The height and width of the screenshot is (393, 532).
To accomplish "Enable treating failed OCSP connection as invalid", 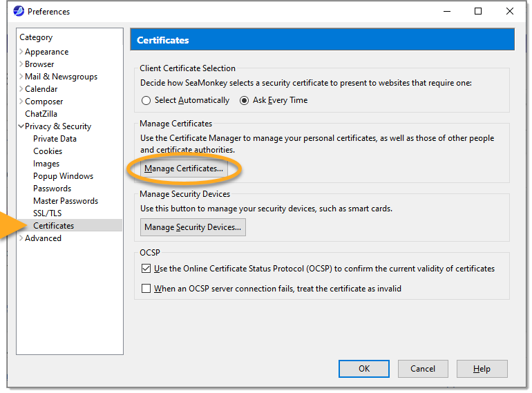I will tap(146, 289).
